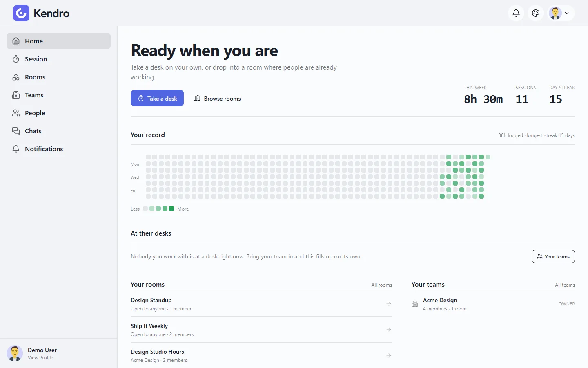Click the OWNER label for Acme Design

pos(566,304)
